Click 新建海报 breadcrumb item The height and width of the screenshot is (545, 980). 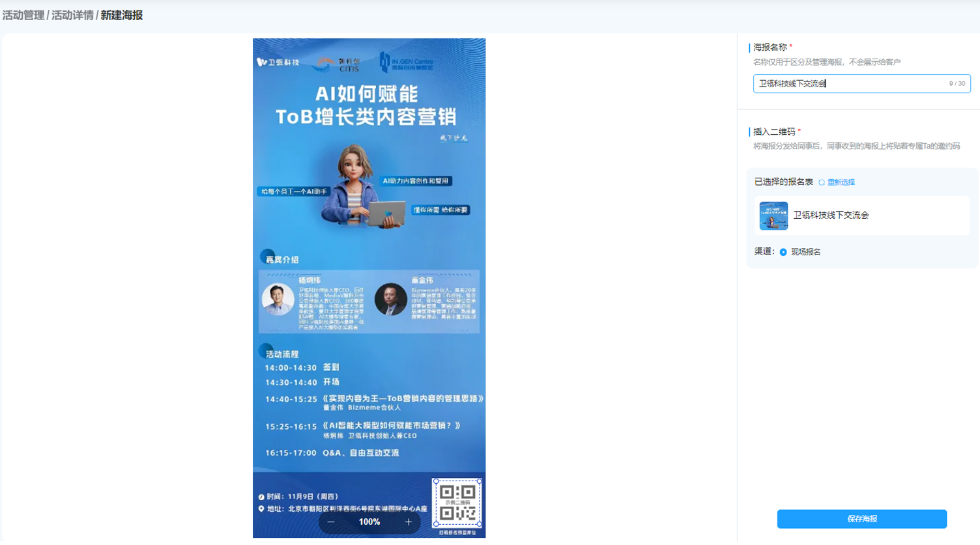click(122, 15)
